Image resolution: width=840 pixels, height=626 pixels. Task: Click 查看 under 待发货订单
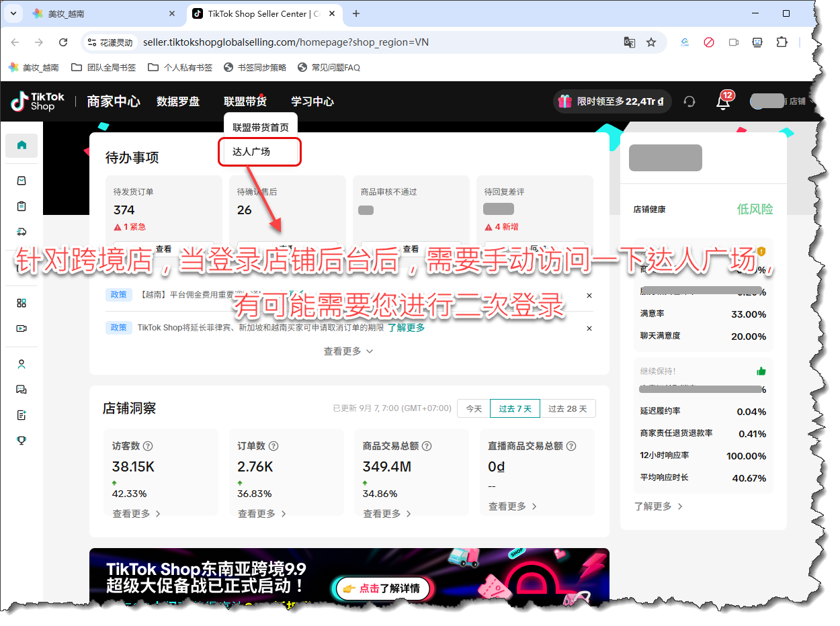(x=164, y=249)
